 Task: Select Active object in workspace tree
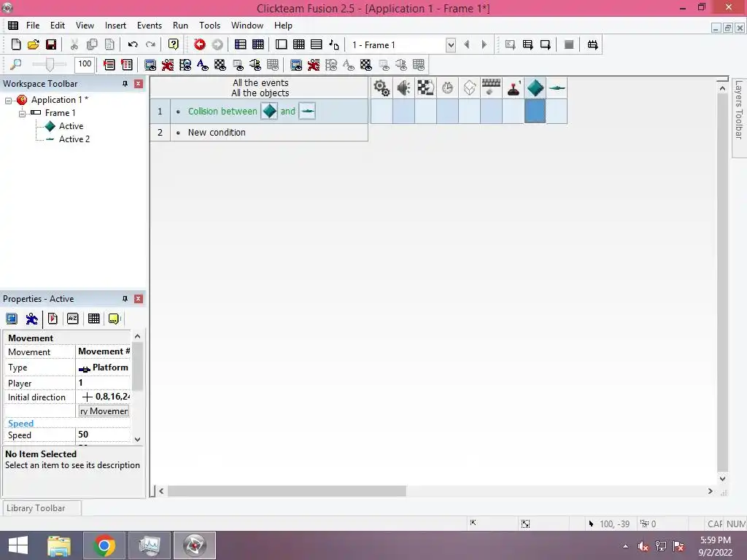coord(71,126)
